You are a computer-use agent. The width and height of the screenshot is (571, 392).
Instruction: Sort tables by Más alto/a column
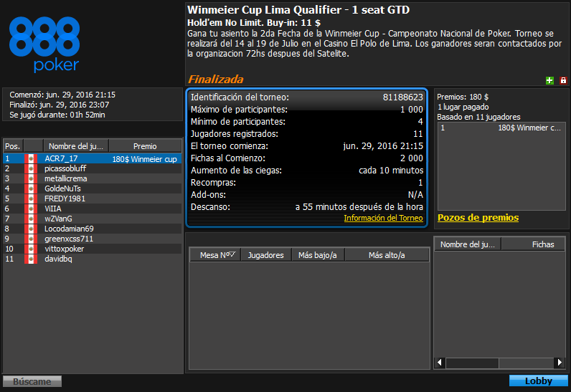click(387, 255)
